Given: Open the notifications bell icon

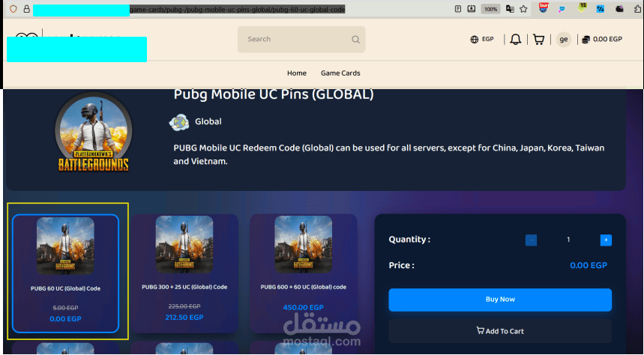Looking at the screenshot, I should click(516, 40).
